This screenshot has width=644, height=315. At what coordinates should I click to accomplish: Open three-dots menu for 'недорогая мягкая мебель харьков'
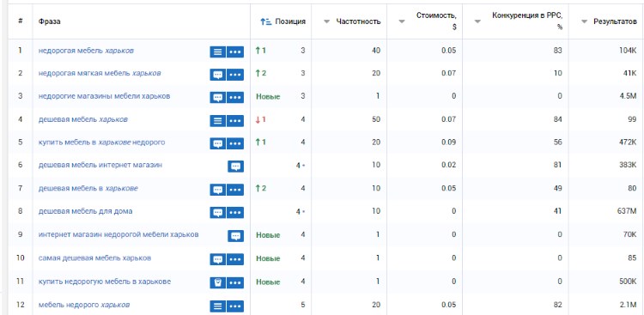click(x=235, y=75)
